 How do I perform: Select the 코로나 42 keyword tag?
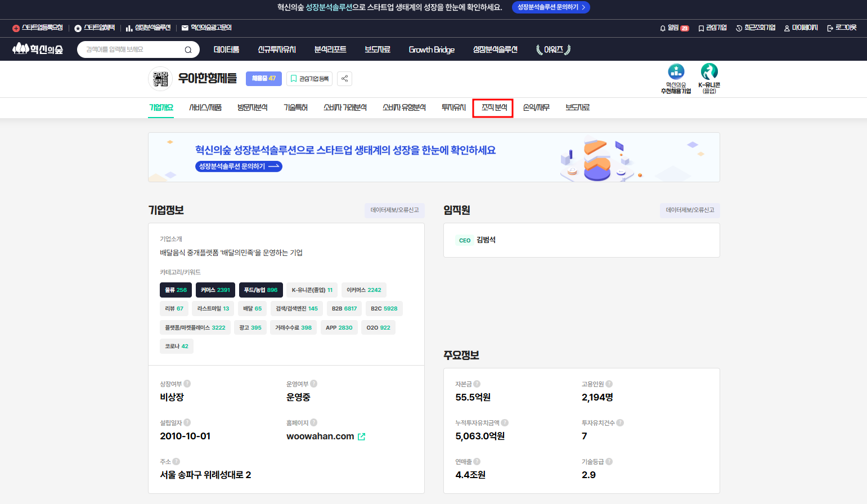tap(177, 346)
